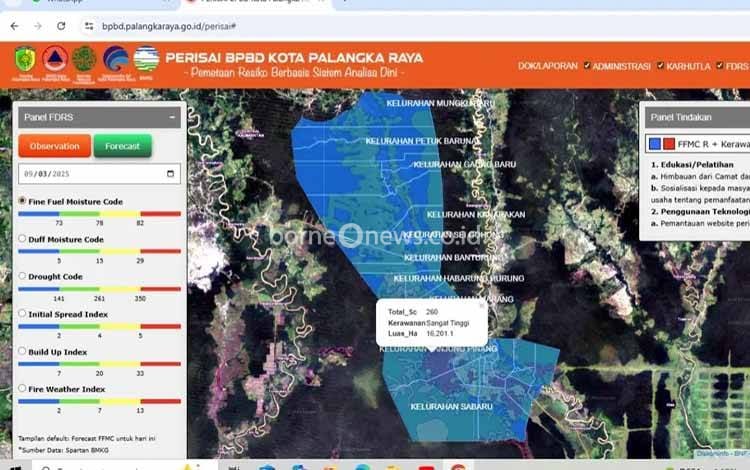Click the third green round emblem logo
Viewport: 750px width, 470px height.
click(84, 59)
